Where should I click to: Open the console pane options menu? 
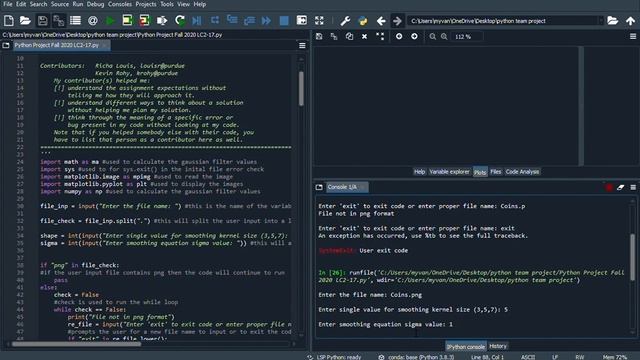tap(633, 187)
